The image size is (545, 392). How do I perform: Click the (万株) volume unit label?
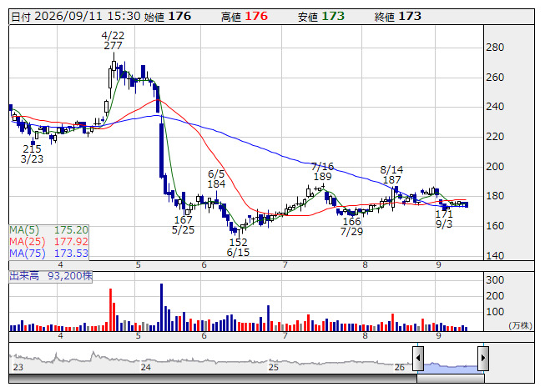tap(520, 325)
